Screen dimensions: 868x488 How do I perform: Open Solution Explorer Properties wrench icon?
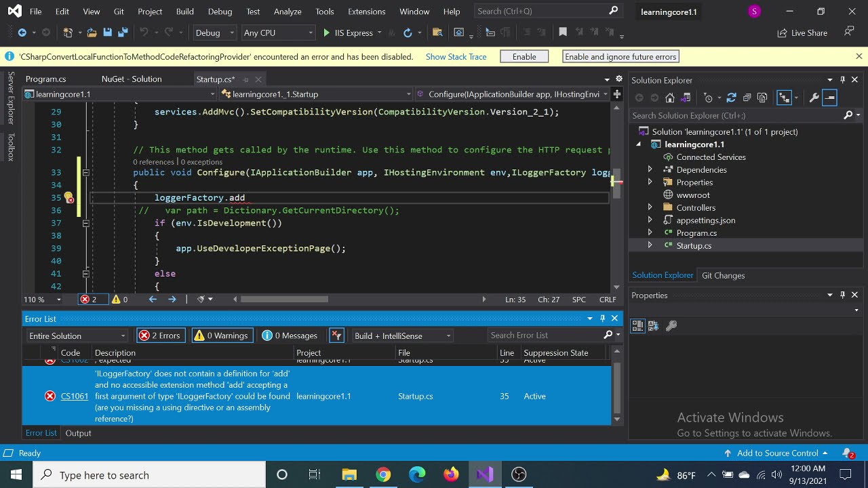[x=814, y=98]
